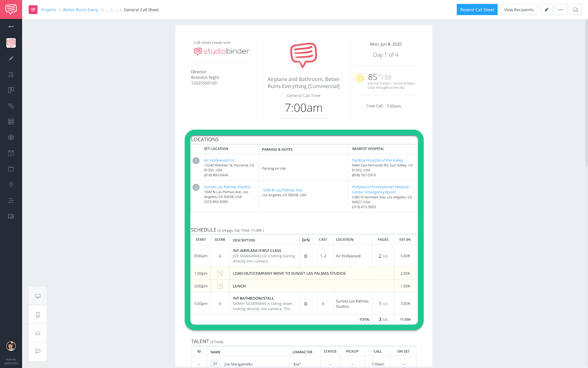Click the project icon beside Projects breadcrumb
Image resolution: width=588 pixels, height=368 pixels.
click(33, 10)
